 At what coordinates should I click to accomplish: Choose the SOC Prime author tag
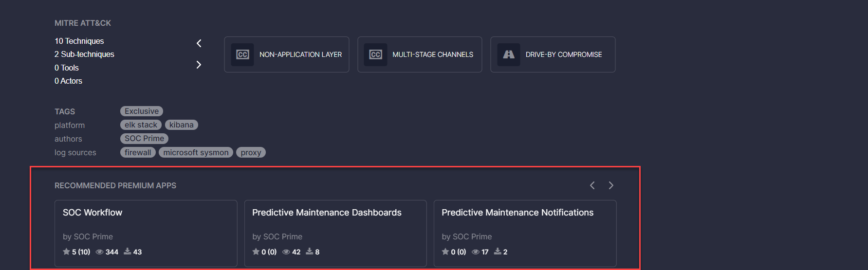(144, 139)
